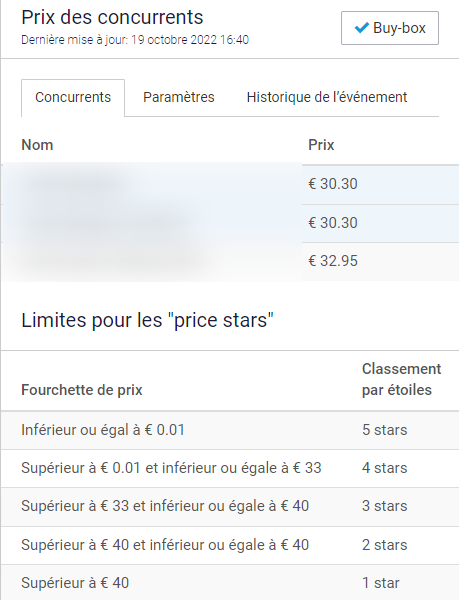Select the 5 stars rating row

click(230, 430)
